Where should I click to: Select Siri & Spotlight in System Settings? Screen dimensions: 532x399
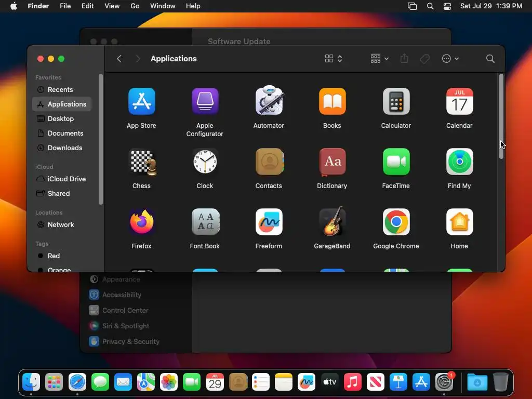119,326
